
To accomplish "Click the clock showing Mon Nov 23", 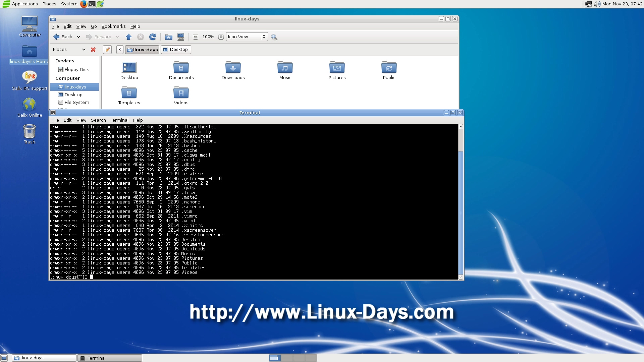I will click(x=622, y=4).
